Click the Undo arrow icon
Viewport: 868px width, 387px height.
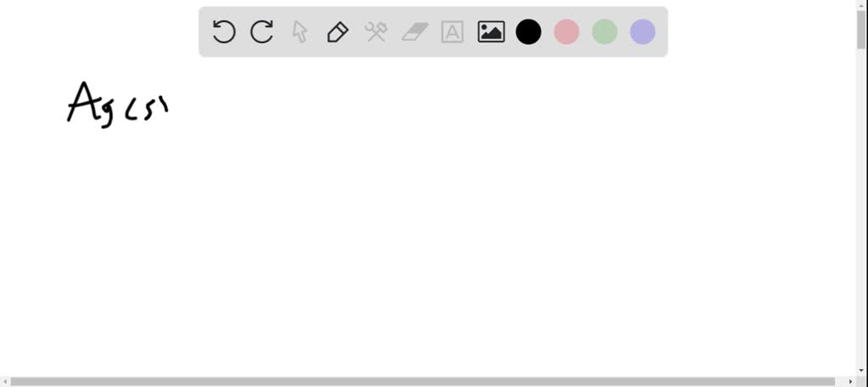pyautogui.click(x=224, y=31)
